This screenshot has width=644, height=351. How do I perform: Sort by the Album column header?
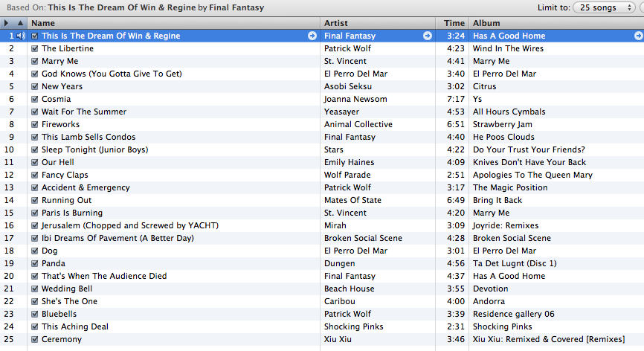tap(556, 23)
